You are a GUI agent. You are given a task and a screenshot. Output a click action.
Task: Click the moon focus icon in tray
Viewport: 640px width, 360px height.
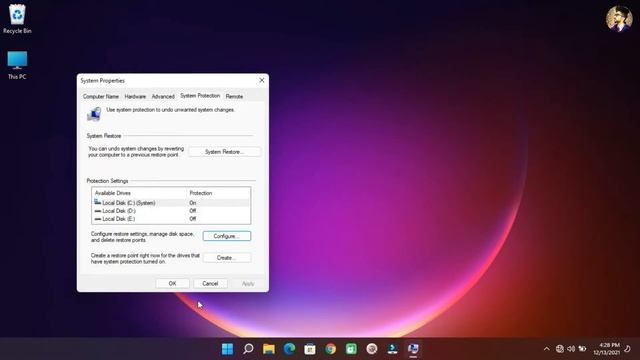[628, 349]
